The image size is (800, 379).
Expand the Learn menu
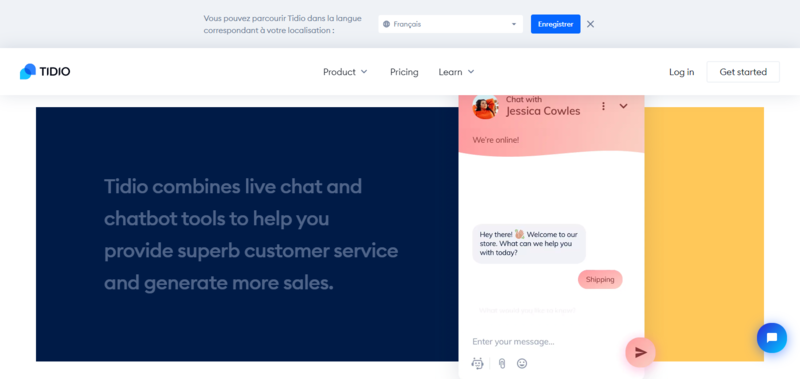(x=457, y=72)
